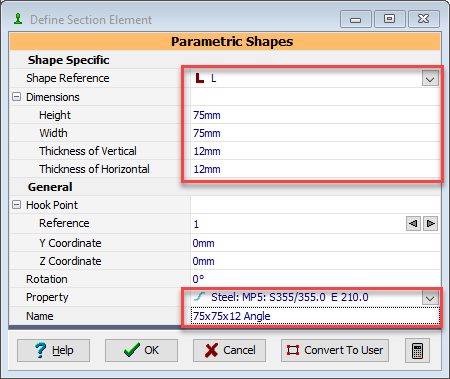
Task: Edit the Y Coordinate value
Action: tap(315, 243)
